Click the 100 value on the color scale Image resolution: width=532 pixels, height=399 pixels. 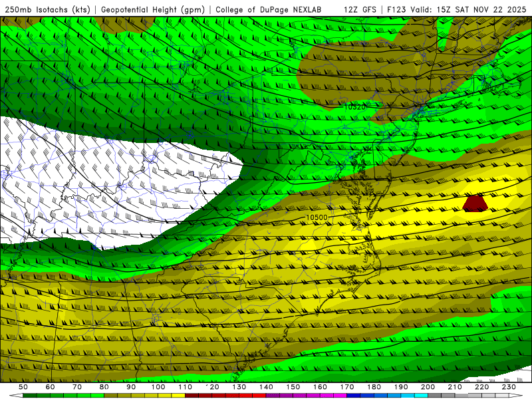tap(158, 387)
